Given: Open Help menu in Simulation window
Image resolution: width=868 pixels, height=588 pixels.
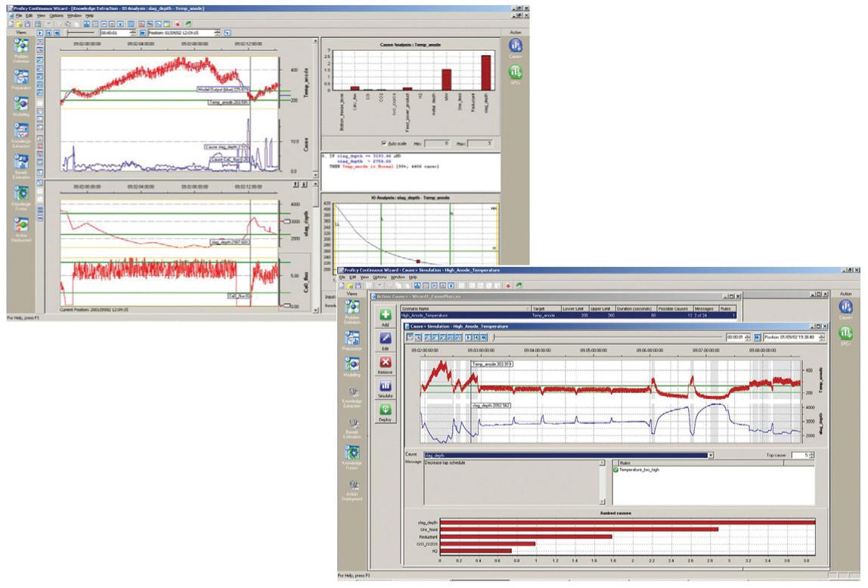Looking at the screenshot, I should click(412, 277).
